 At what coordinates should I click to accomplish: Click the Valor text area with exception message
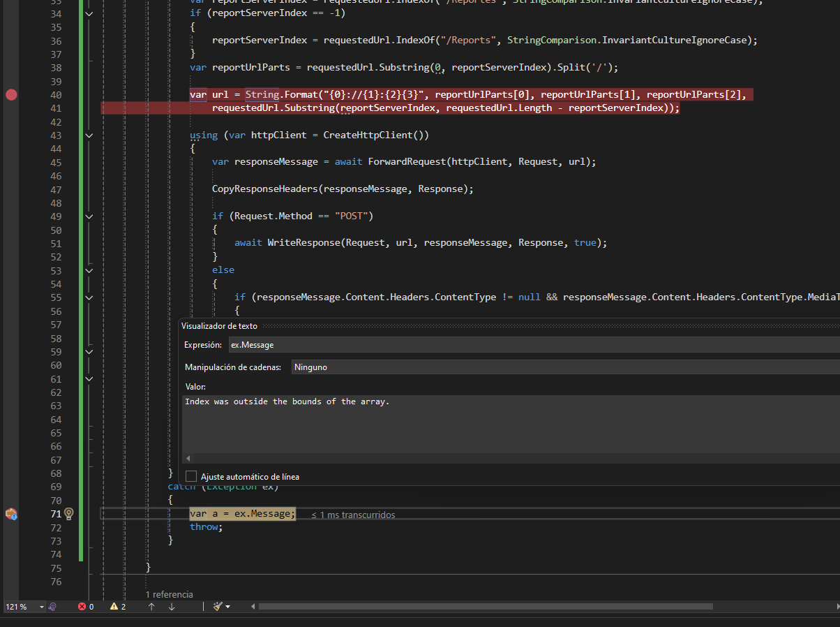coord(511,424)
